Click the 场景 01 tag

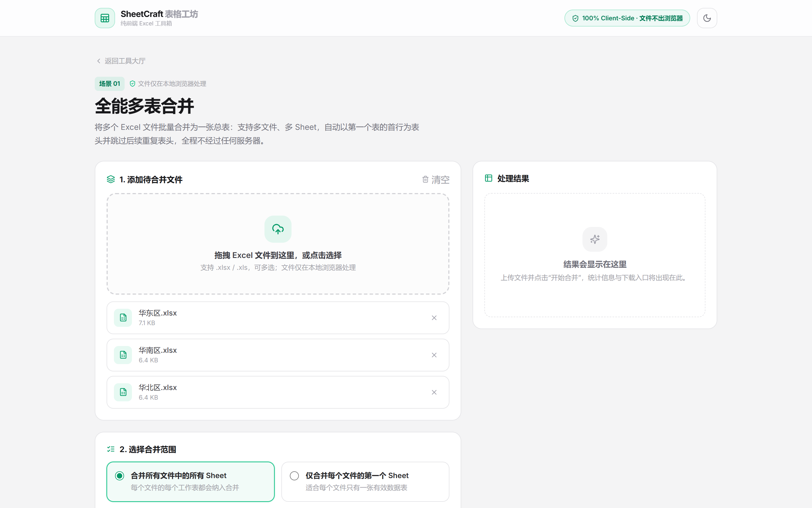(109, 84)
